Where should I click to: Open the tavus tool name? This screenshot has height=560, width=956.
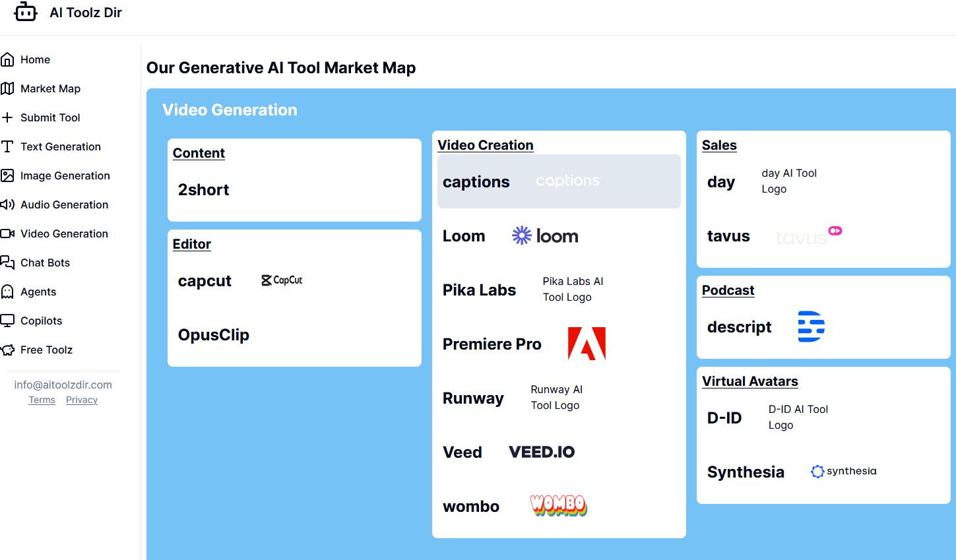728,235
